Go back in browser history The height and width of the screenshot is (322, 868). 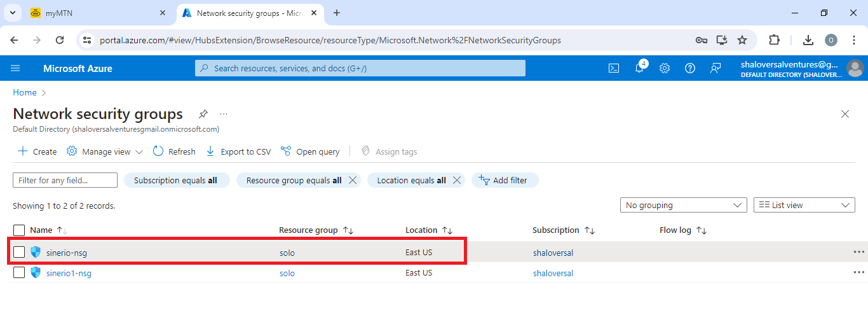tap(14, 40)
